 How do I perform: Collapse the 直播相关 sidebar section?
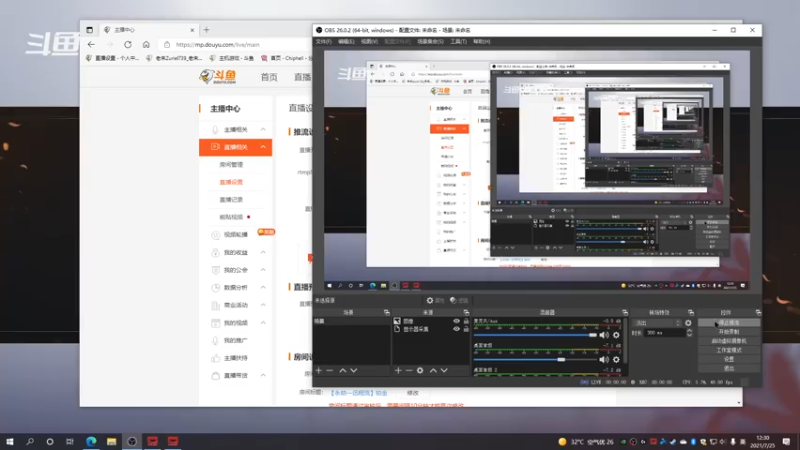pos(263,147)
